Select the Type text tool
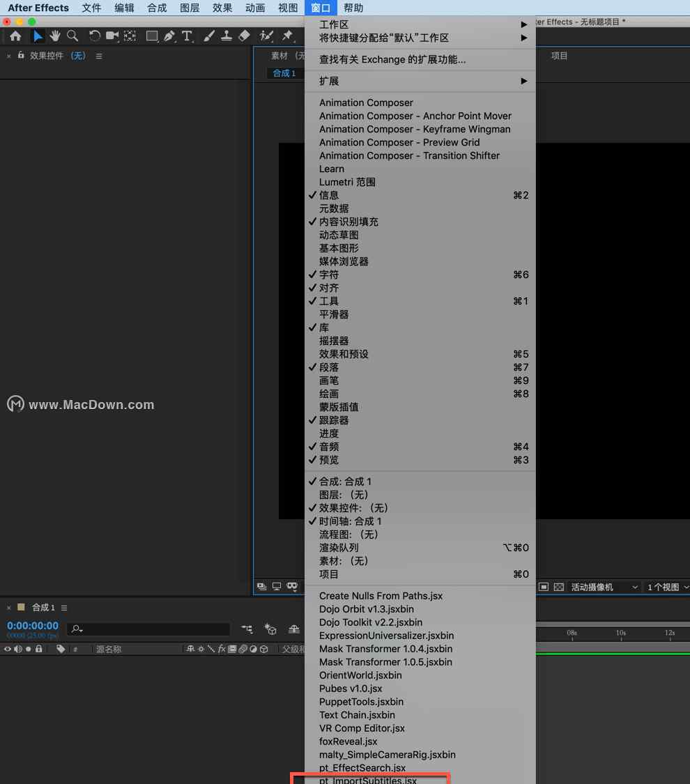 click(x=187, y=36)
